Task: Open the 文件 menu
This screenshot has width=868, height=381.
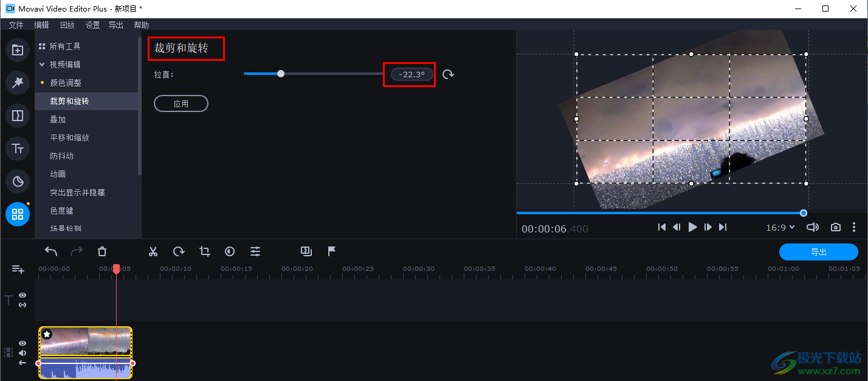Action: click(16, 25)
